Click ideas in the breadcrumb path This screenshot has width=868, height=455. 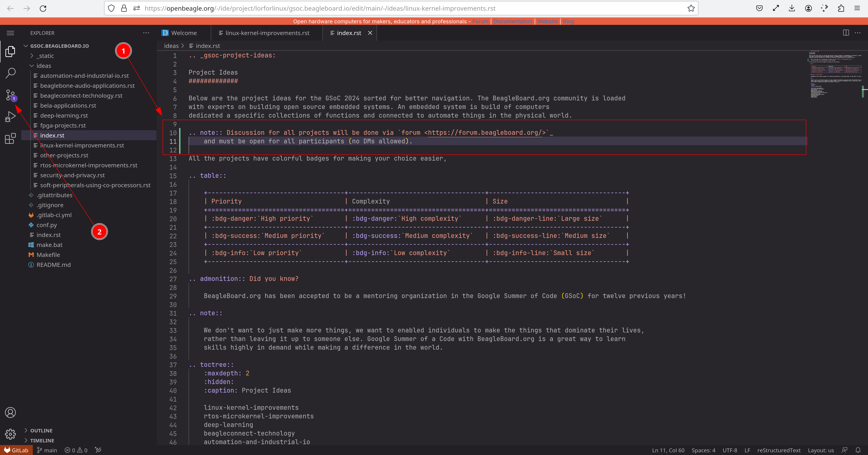tap(171, 46)
